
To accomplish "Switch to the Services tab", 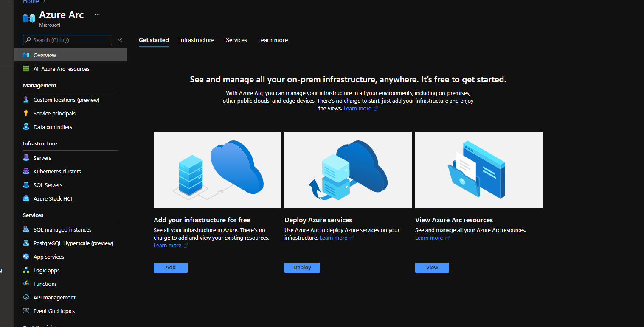I will tap(236, 40).
